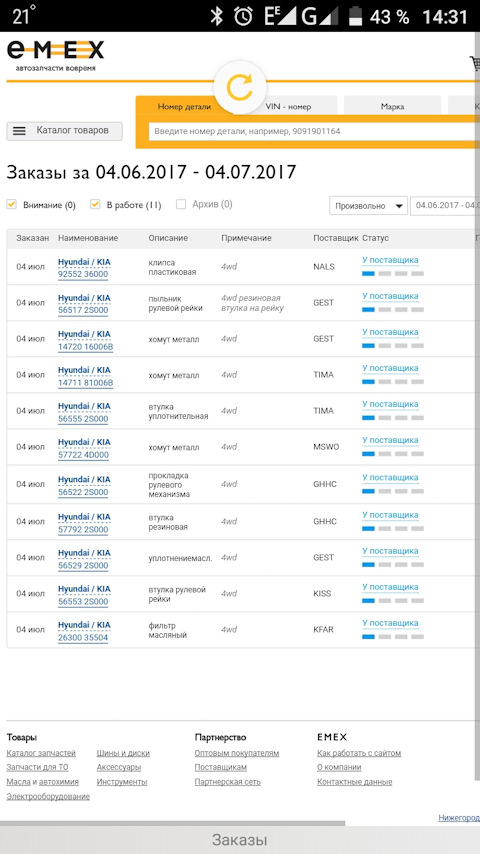Open Как работать с сайтом link

pyautogui.click(x=359, y=753)
